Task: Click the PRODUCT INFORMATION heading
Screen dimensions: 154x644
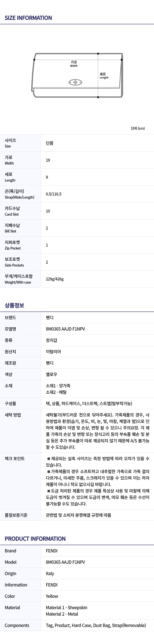Action: click(x=35, y=538)
